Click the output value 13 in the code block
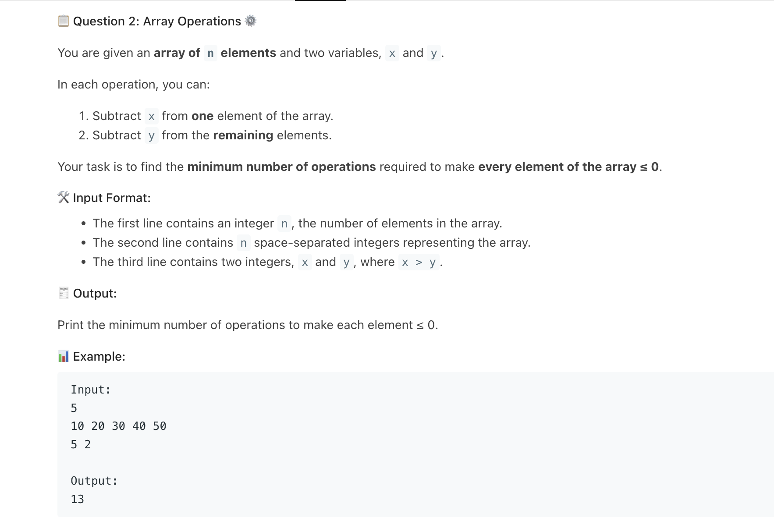 77,499
